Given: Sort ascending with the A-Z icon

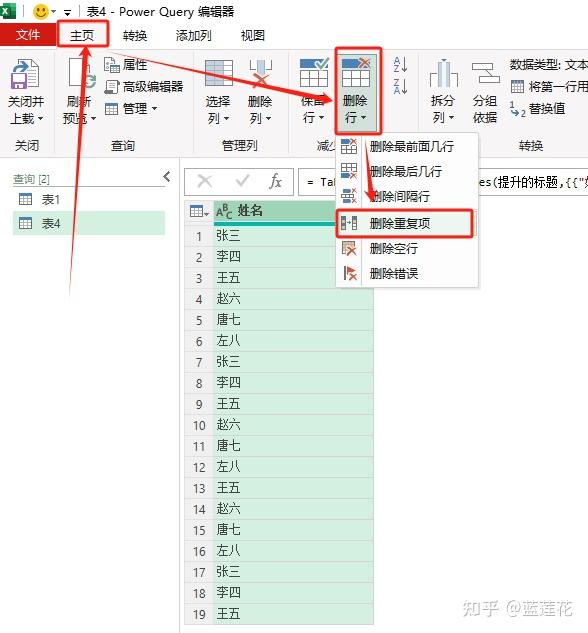Looking at the screenshot, I should [x=400, y=65].
